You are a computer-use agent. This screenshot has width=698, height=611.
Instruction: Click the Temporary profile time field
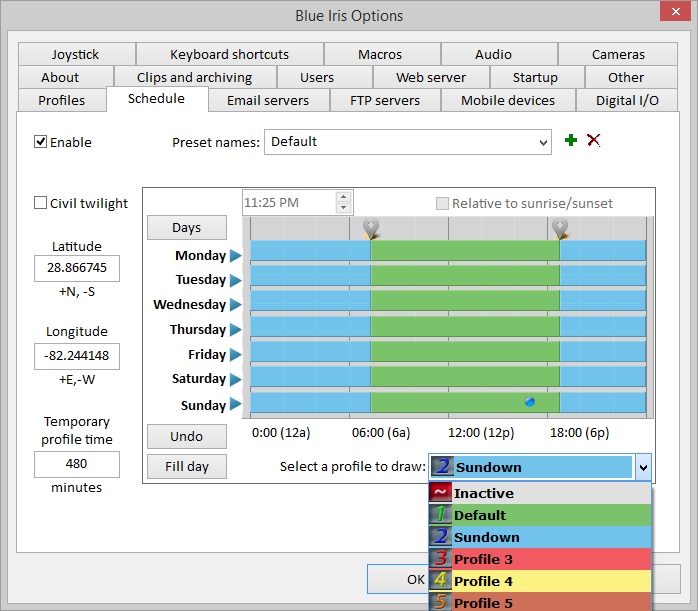(x=77, y=464)
